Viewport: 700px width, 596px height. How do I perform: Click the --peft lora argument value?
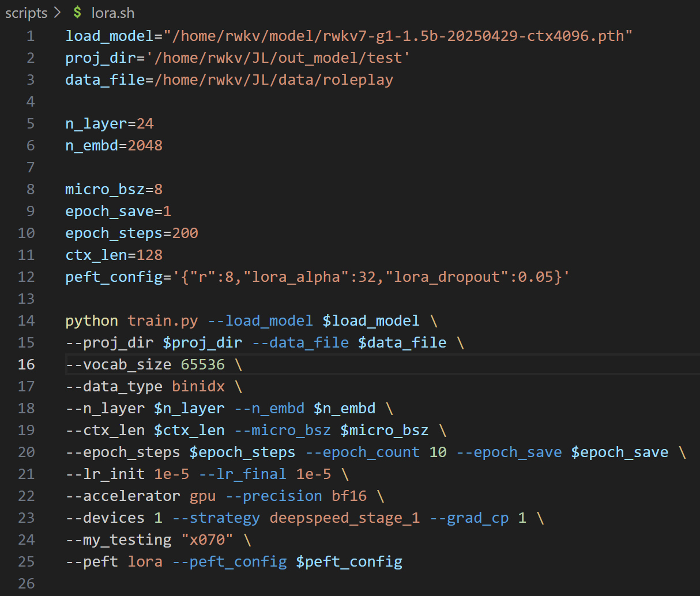pos(145,561)
